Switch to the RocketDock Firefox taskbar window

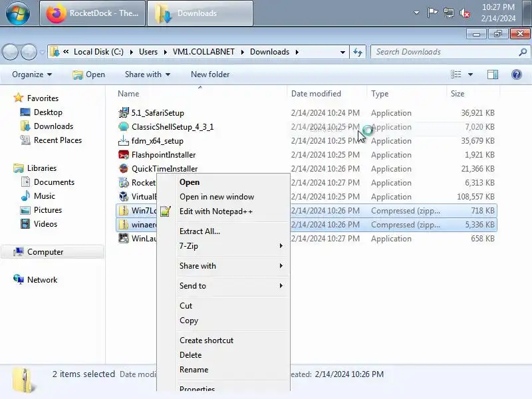pos(92,13)
